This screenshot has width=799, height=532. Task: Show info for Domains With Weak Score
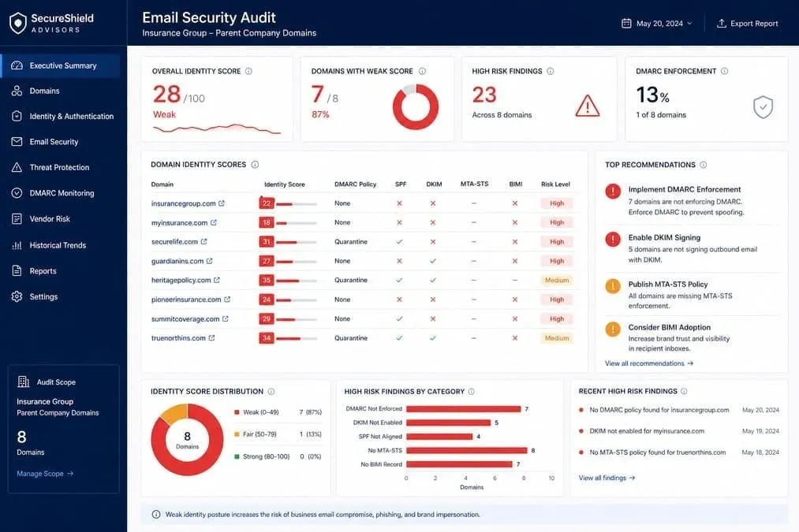click(422, 71)
